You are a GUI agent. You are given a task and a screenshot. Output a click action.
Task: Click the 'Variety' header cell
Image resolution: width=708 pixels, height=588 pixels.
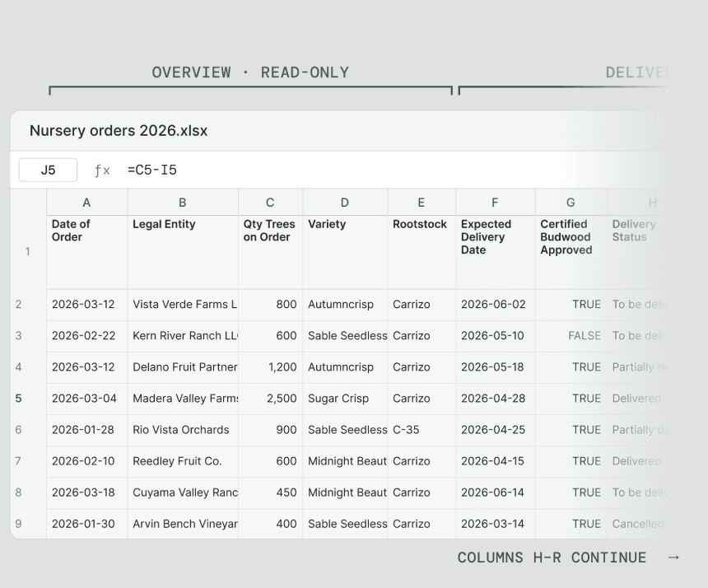click(x=345, y=252)
